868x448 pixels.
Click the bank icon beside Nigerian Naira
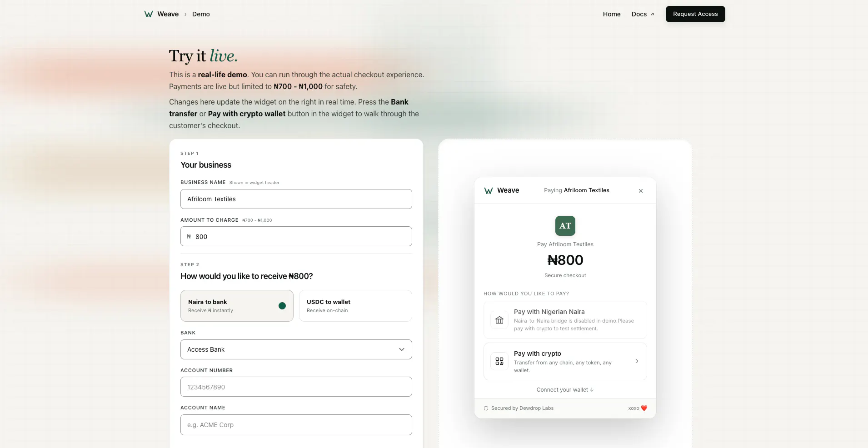(x=499, y=320)
